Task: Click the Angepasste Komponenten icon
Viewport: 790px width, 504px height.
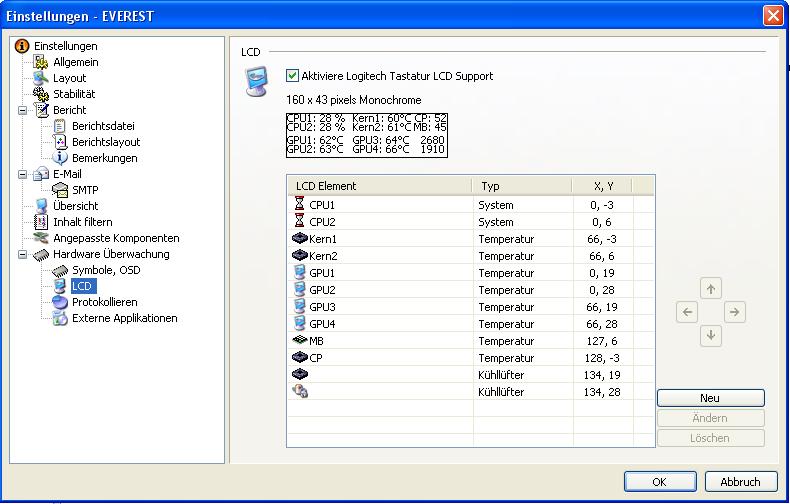Action: (41, 238)
